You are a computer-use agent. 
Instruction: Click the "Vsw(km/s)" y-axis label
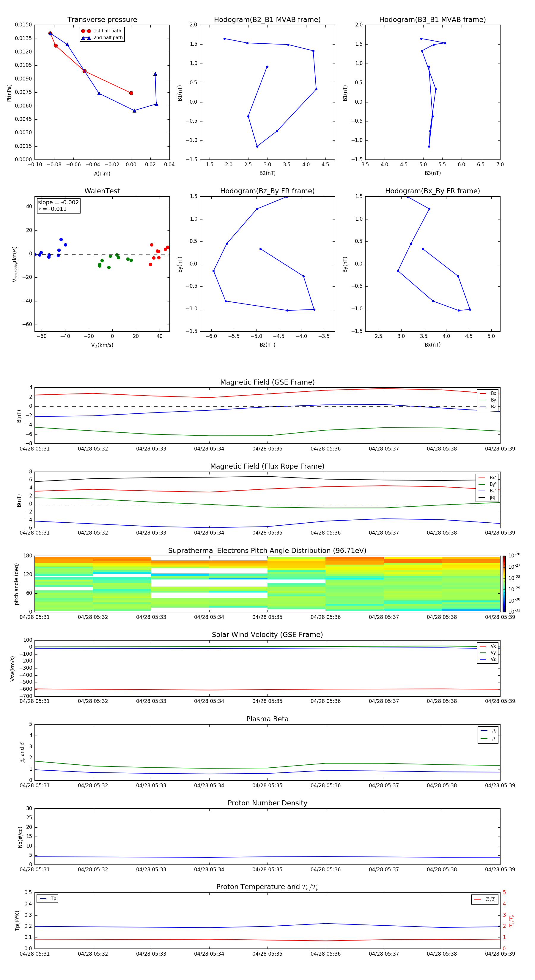click(12, 668)
